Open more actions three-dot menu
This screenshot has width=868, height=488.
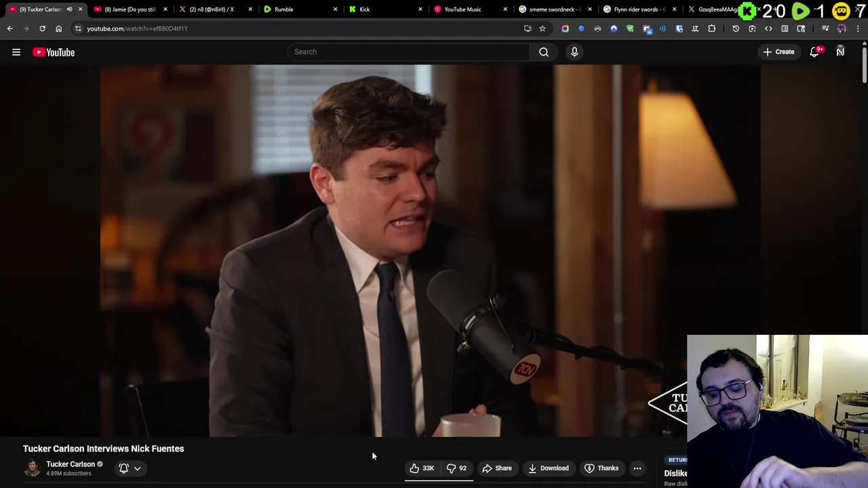pyautogui.click(x=637, y=468)
